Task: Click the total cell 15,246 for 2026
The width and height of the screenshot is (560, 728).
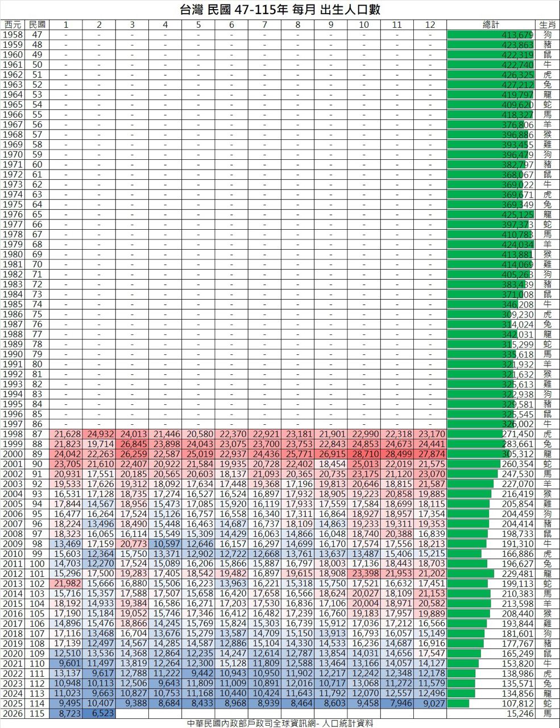Action: pyautogui.click(x=517, y=713)
